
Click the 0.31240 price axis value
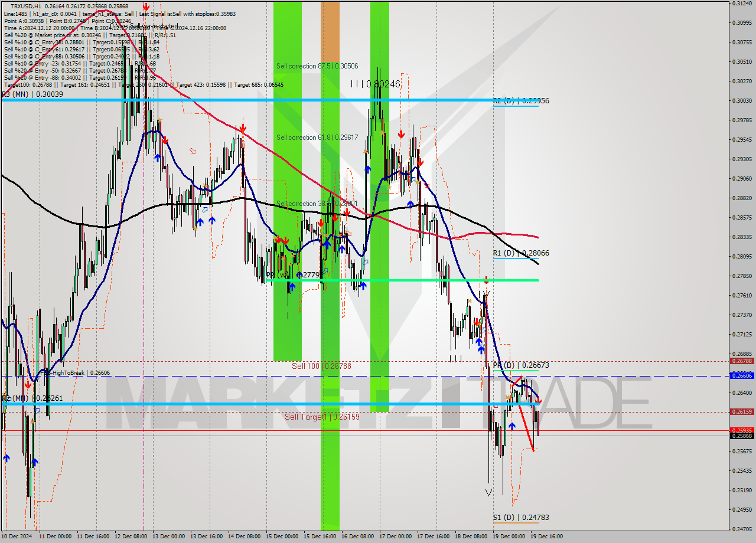pyautogui.click(x=742, y=3)
